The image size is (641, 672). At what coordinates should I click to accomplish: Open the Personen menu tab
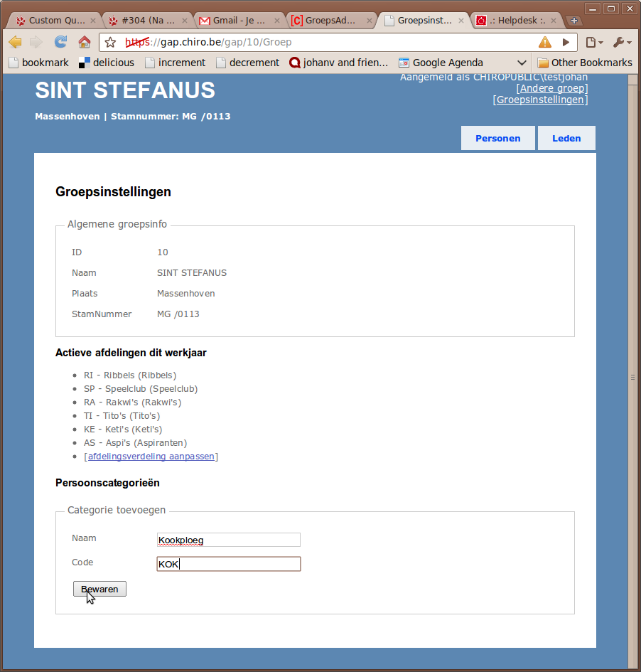pos(498,138)
